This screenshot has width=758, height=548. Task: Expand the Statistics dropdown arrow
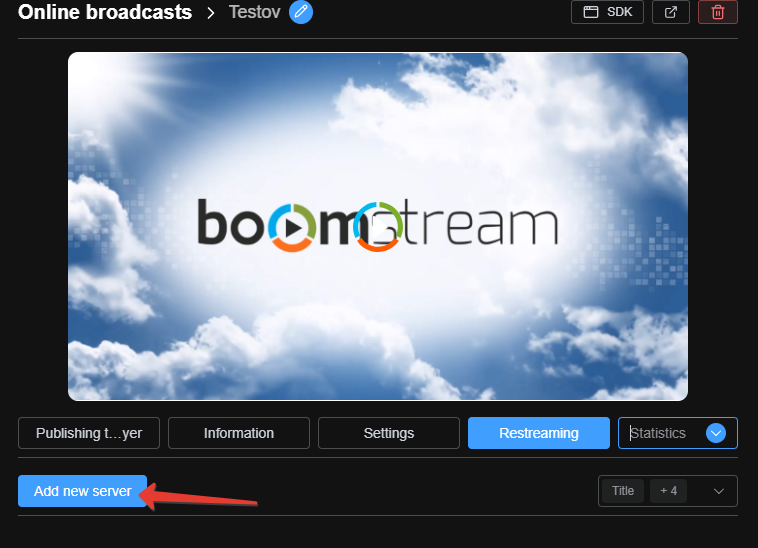click(716, 433)
